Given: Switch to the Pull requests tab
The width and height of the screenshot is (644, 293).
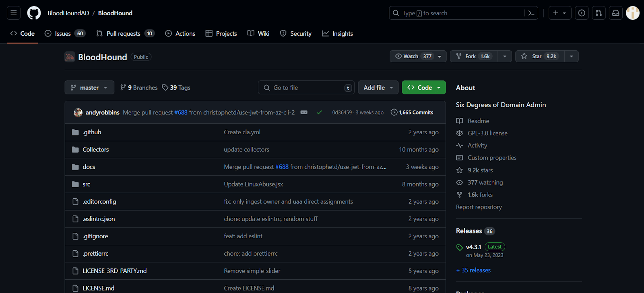Looking at the screenshot, I should pos(125,33).
